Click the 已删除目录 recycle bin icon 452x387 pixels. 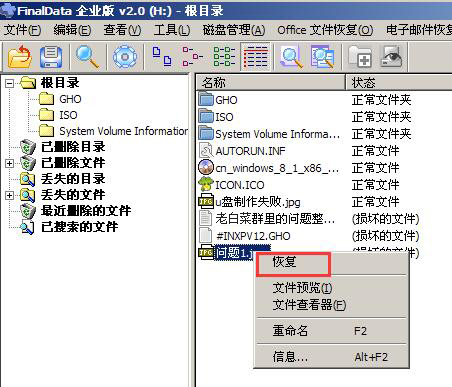tap(28, 147)
